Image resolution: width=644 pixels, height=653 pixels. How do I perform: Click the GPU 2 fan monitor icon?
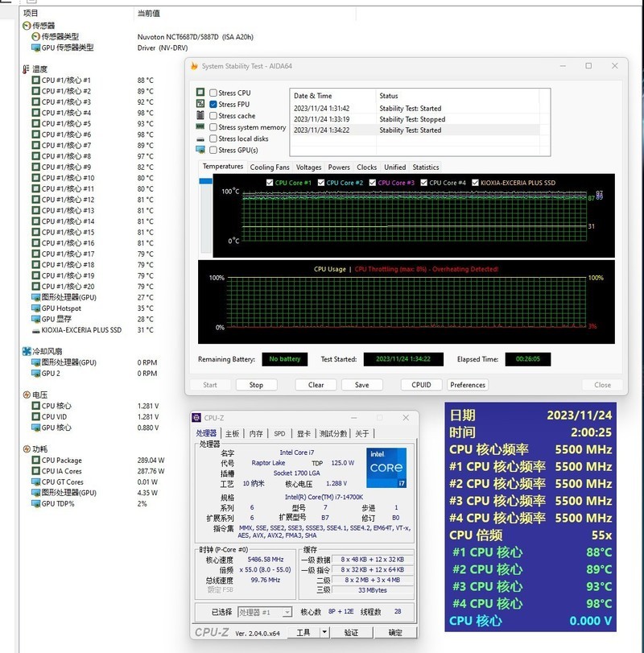pyautogui.click(x=35, y=373)
